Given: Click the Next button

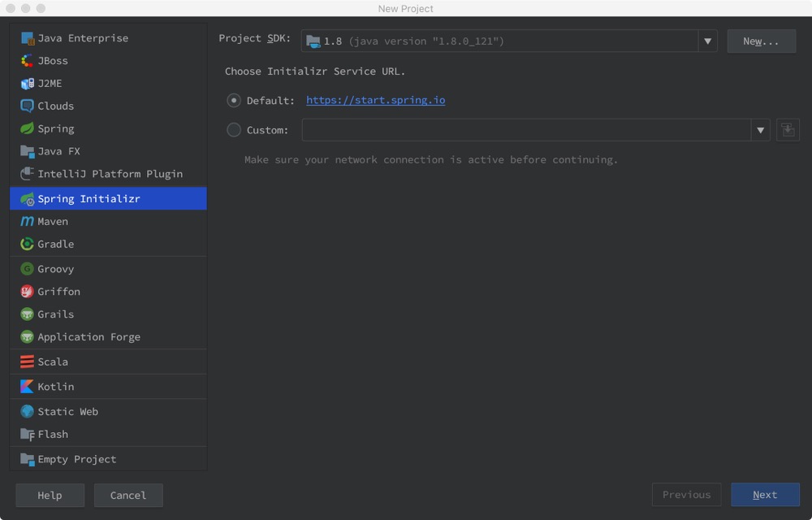Looking at the screenshot, I should click(765, 495).
